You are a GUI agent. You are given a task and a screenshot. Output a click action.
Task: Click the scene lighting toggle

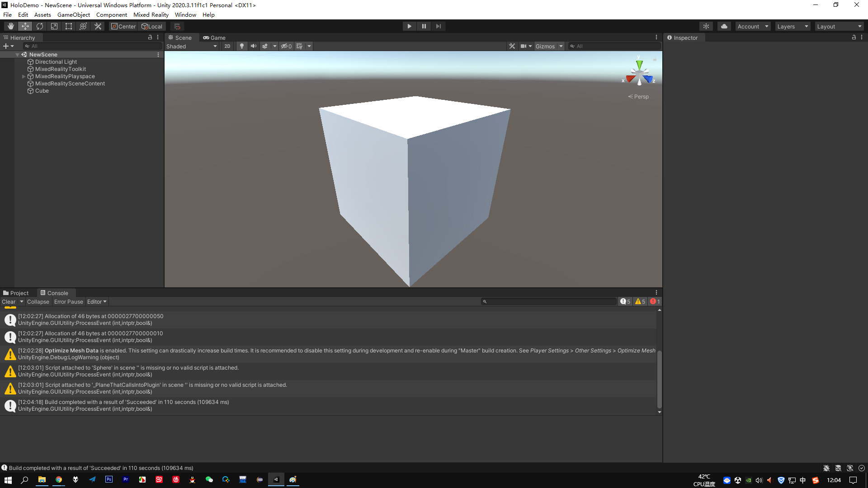[x=242, y=46]
